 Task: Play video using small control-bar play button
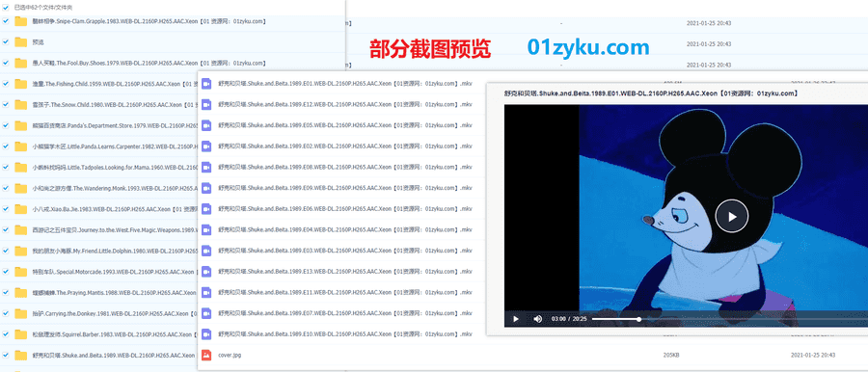(516, 319)
